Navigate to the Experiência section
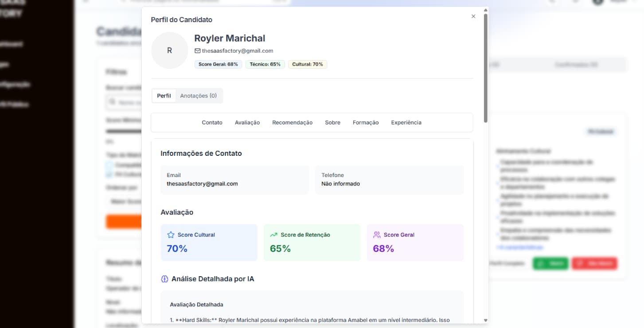 coord(406,123)
